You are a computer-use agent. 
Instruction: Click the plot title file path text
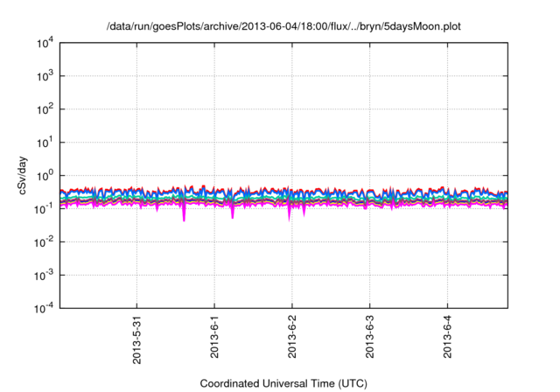[283, 26]
